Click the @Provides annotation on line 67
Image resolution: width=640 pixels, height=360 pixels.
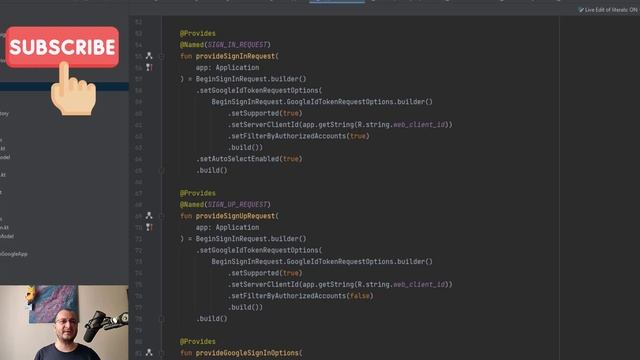tap(198, 193)
